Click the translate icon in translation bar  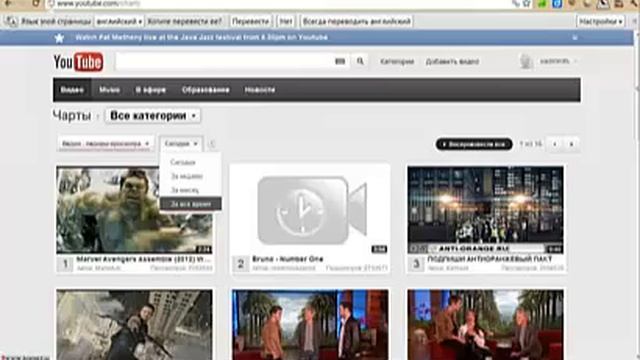point(11,21)
